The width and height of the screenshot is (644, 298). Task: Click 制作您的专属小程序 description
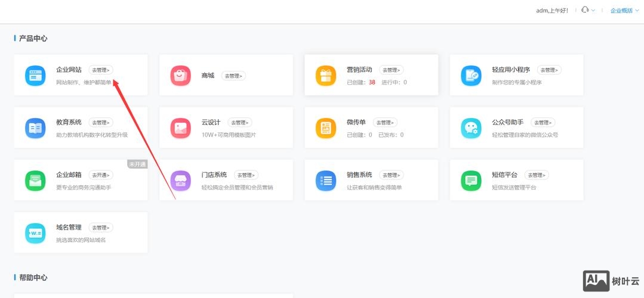click(x=517, y=82)
